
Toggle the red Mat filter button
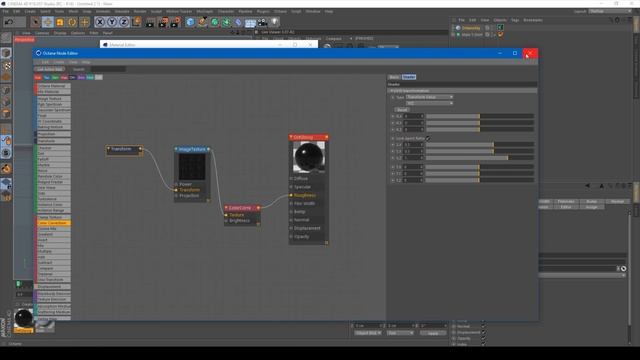pyautogui.click(x=38, y=77)
